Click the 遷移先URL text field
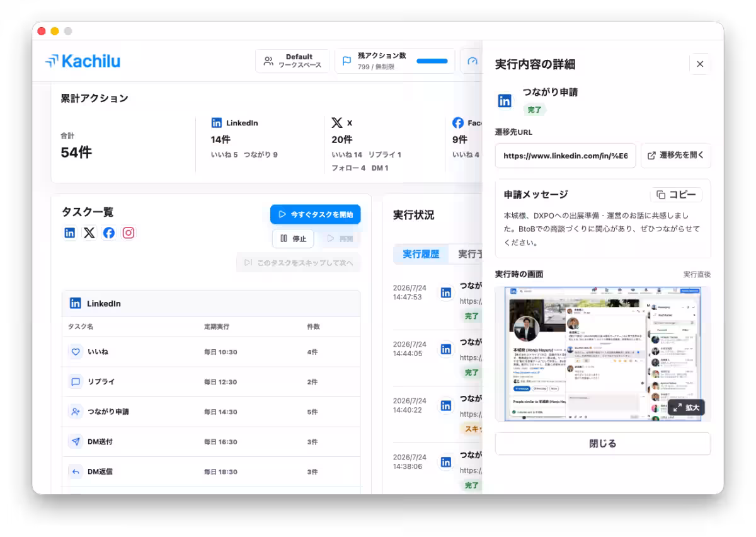 566,156
